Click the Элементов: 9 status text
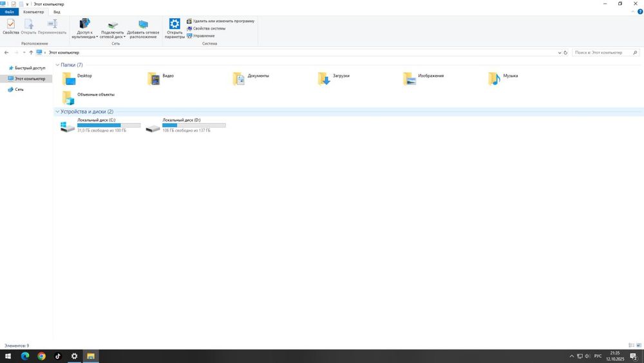 point(17,346)
